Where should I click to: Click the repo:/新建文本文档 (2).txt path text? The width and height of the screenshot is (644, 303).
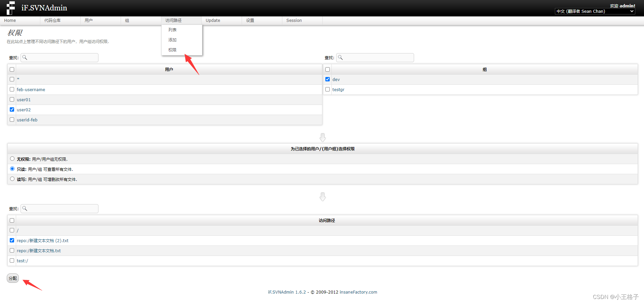click(x=43, y=241)
